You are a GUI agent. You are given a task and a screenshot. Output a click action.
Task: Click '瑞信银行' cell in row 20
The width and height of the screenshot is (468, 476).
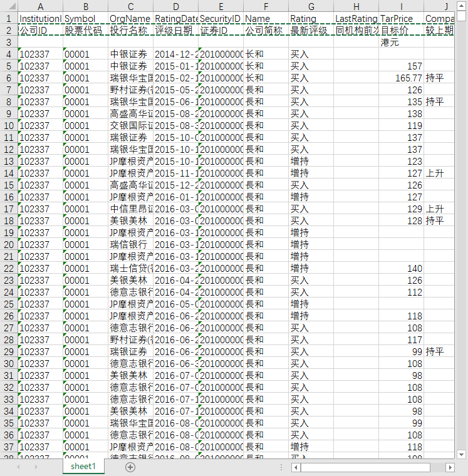pyautogui.click(x=130, y=244)
